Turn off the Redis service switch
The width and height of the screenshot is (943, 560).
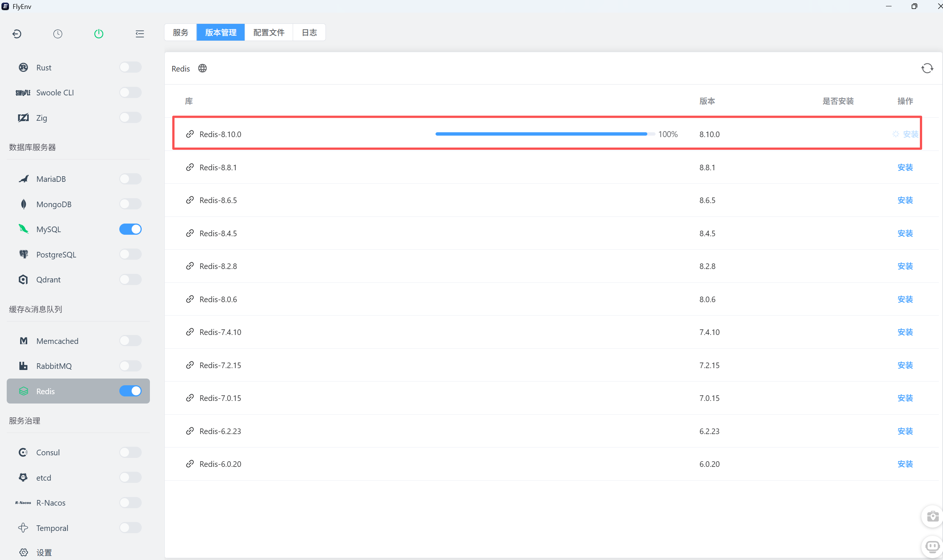coord(130,391)
